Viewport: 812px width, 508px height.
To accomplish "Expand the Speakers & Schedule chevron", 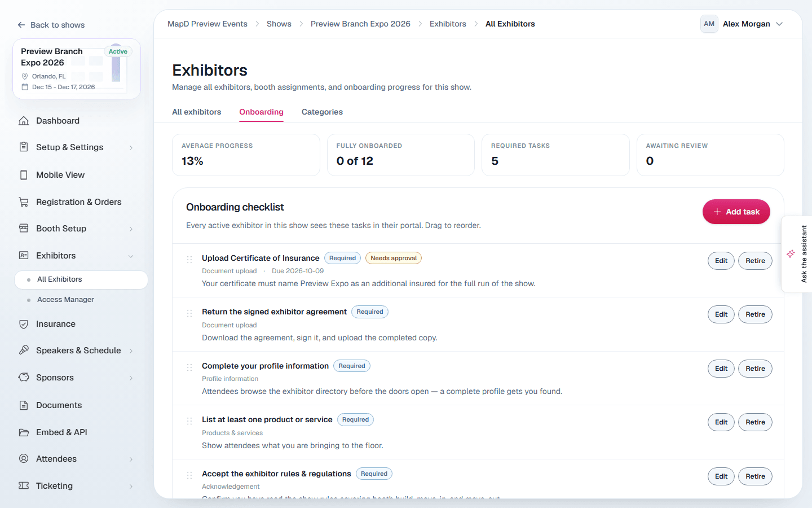I will 131,351.
